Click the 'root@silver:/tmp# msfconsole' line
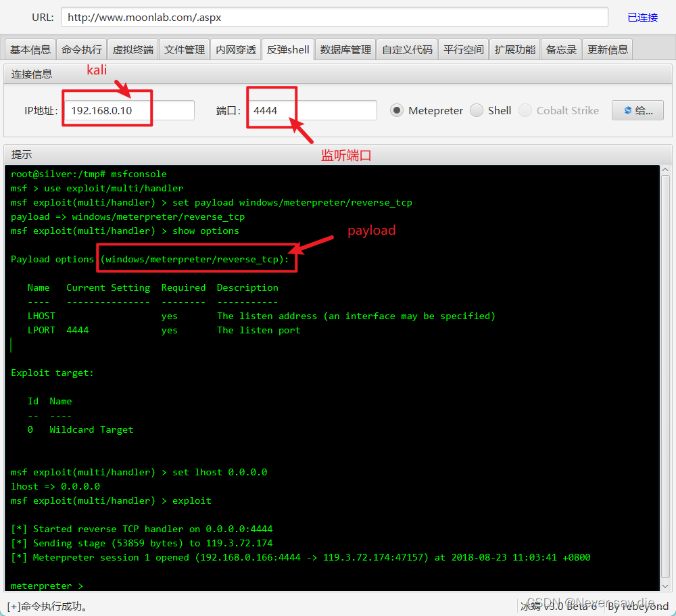 (89, 174)
